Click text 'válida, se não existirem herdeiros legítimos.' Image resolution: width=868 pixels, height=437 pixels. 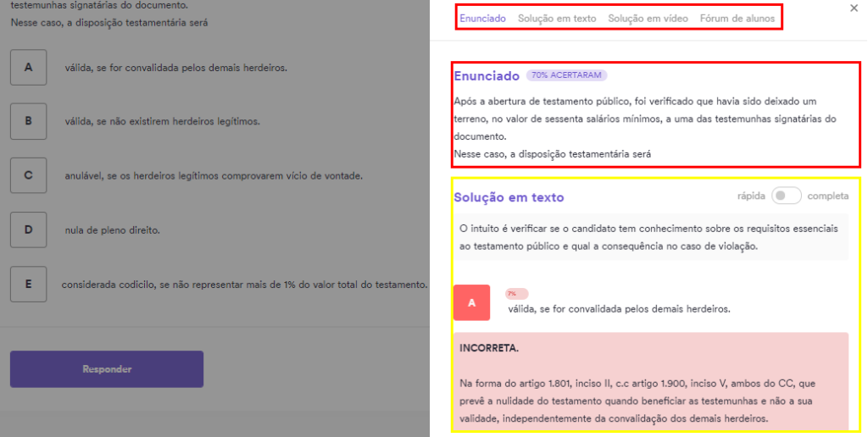click(162, 121)
